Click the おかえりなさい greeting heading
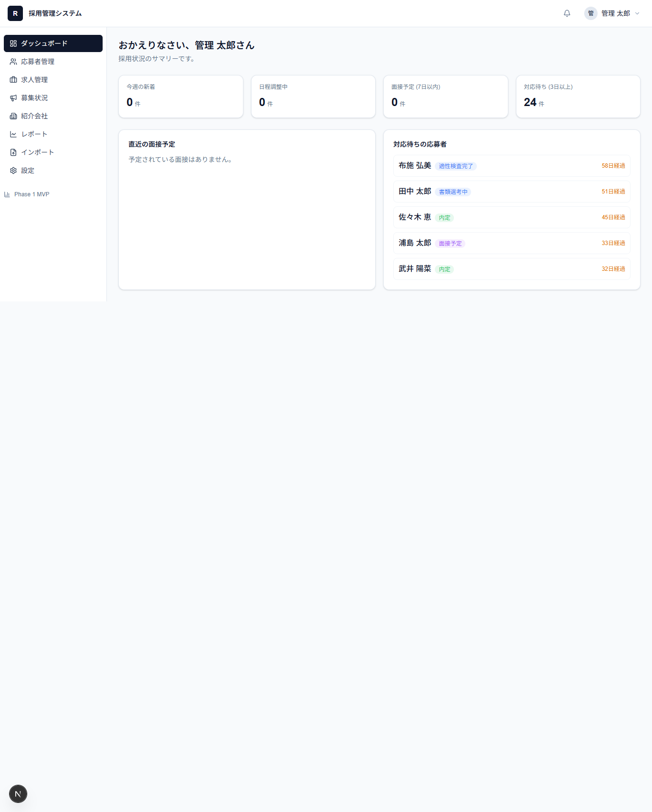This screenshot has width=652, height=812. (187, 45)
